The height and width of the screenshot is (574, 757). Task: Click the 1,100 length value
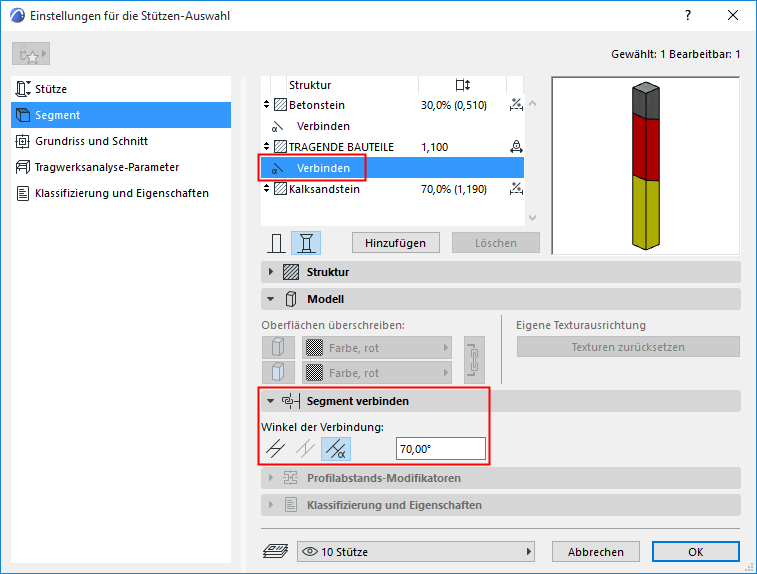coord(435,147)
